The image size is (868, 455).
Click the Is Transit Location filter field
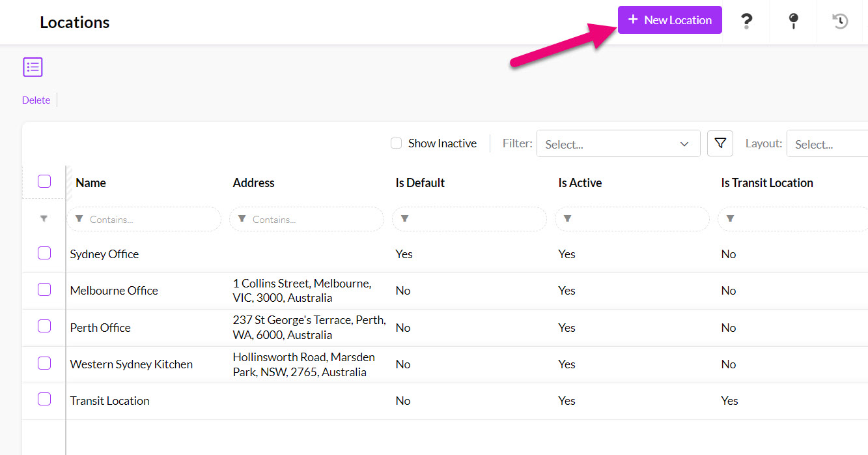[793, 220]
